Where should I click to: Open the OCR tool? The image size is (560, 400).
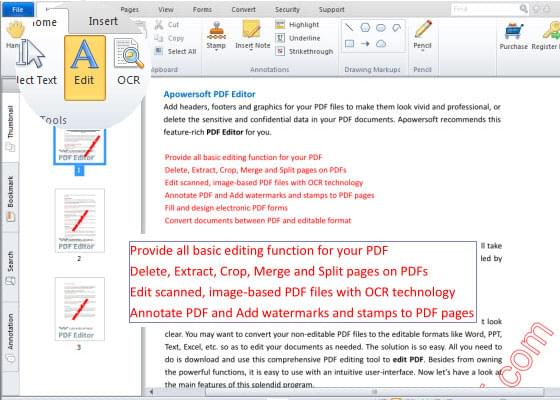pyautogui.click(x=129, y=62)
